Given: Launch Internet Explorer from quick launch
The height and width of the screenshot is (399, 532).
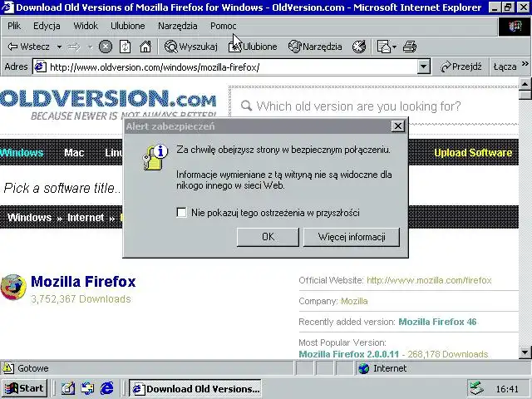Looking at the screenshot, I should click(107, 388).
